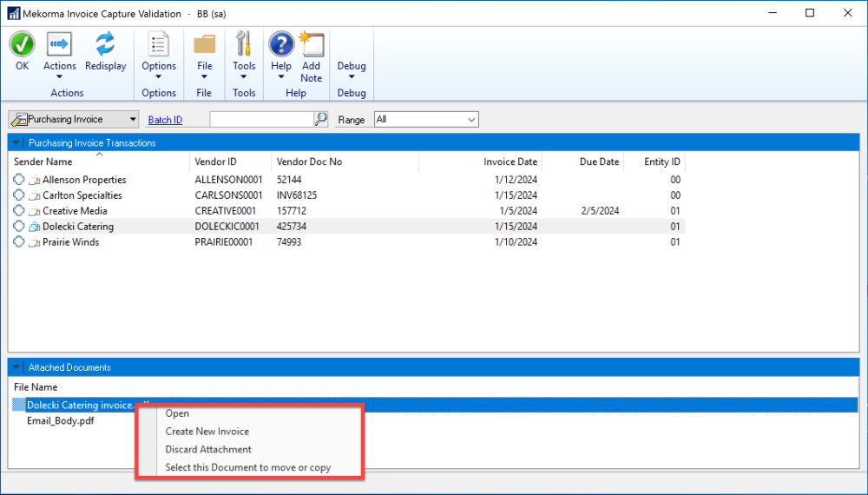Select the Creative Media radio marker
868x495 pixels.
tap(19, 210)
